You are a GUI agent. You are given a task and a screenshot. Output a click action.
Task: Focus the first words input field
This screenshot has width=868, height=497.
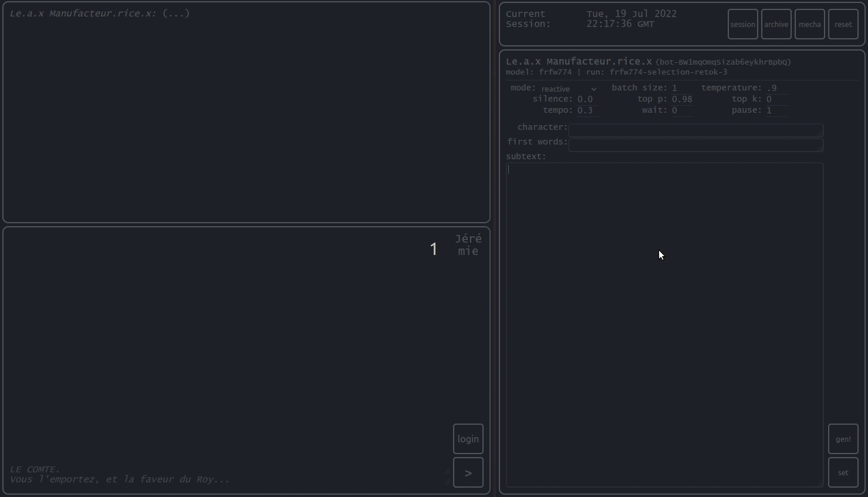click(696, 145)
